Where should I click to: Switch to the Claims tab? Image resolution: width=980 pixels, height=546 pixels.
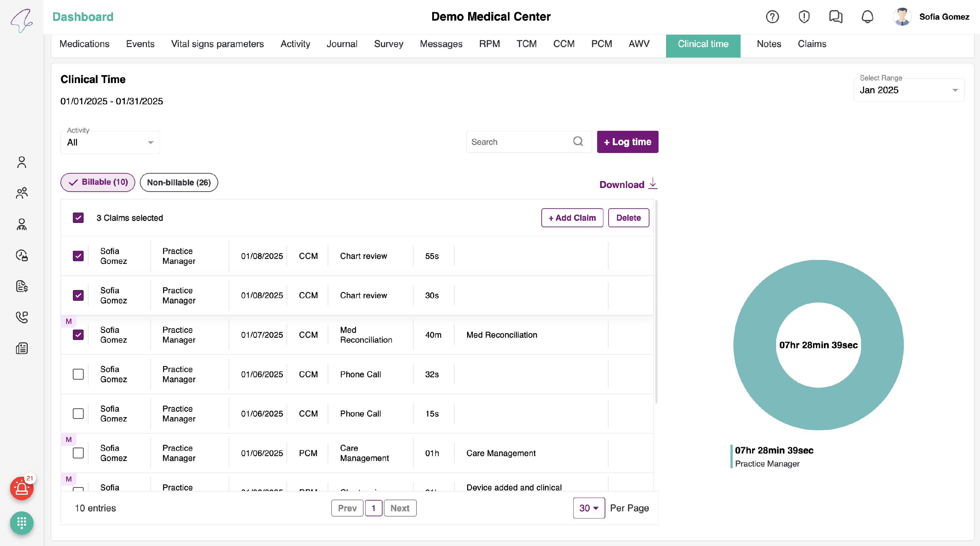[812, 44]
